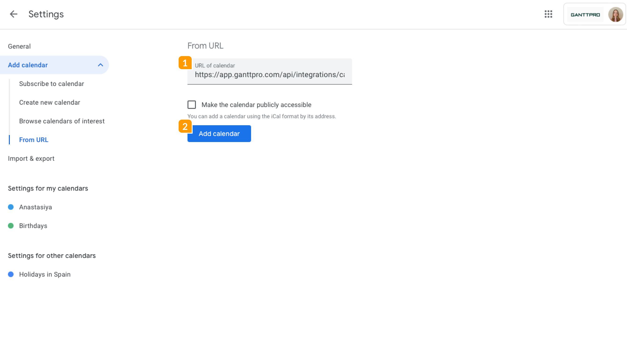Screen dimensions: 627x364
Task: Select Subscribe to calendar option
Action: click(51, 84)
